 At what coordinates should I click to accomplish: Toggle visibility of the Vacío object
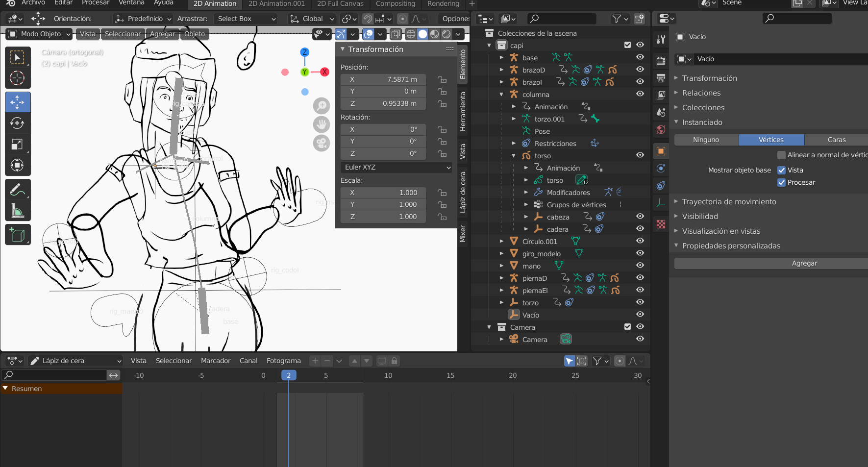pyautogui.click(x=640, y=315)
